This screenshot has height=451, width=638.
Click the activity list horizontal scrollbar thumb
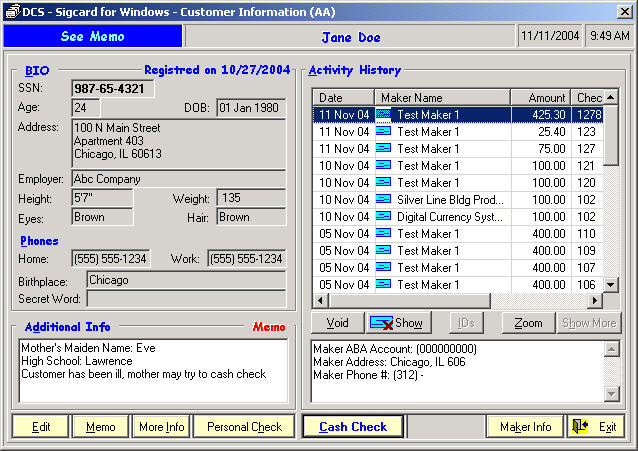pyautogui.click(x=409, y=300)
